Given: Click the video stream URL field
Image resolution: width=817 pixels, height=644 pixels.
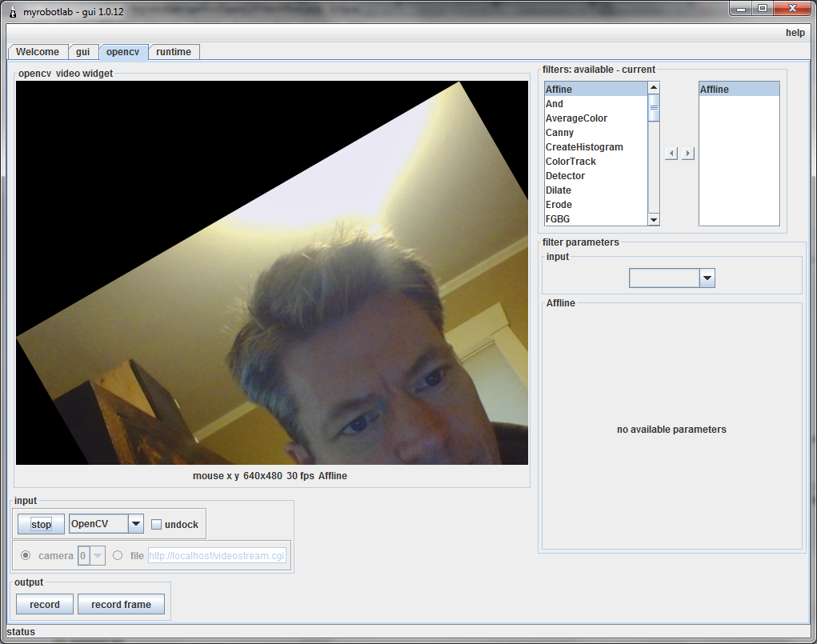Looking at the screenshot, I should coord(216,556).
